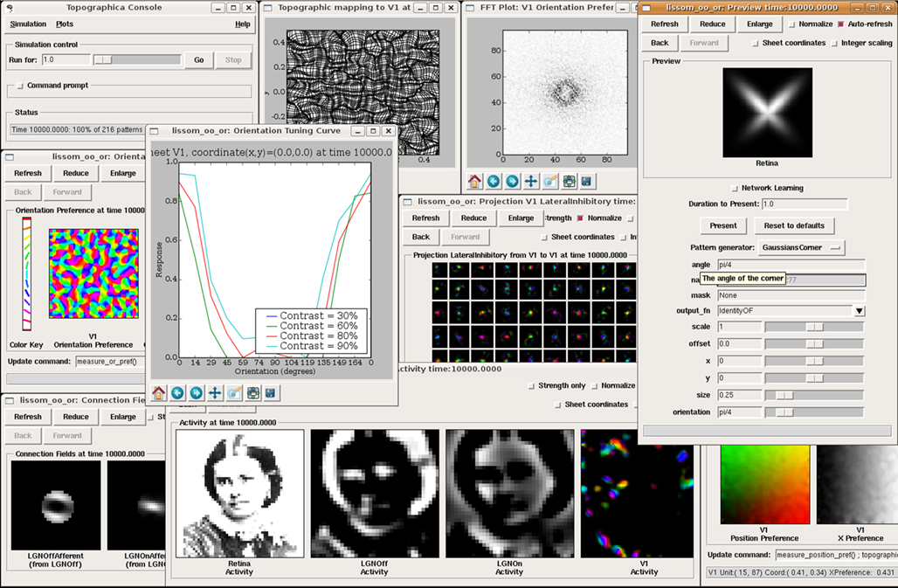Enable Integer scaling checkbox
Image resolution: width=898 pixels, height=588 pixels.
click(834, 43)
